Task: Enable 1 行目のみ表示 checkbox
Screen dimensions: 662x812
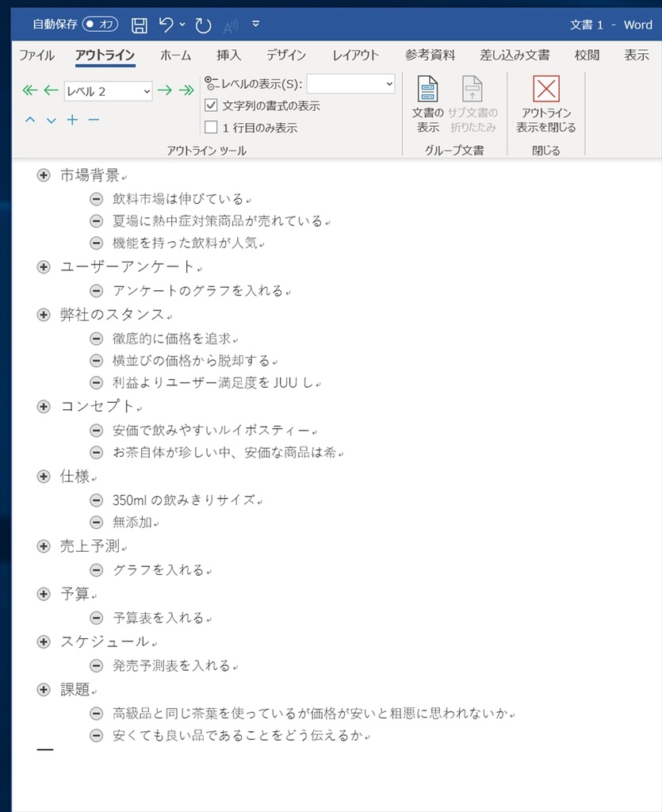Action: [211, 128]
